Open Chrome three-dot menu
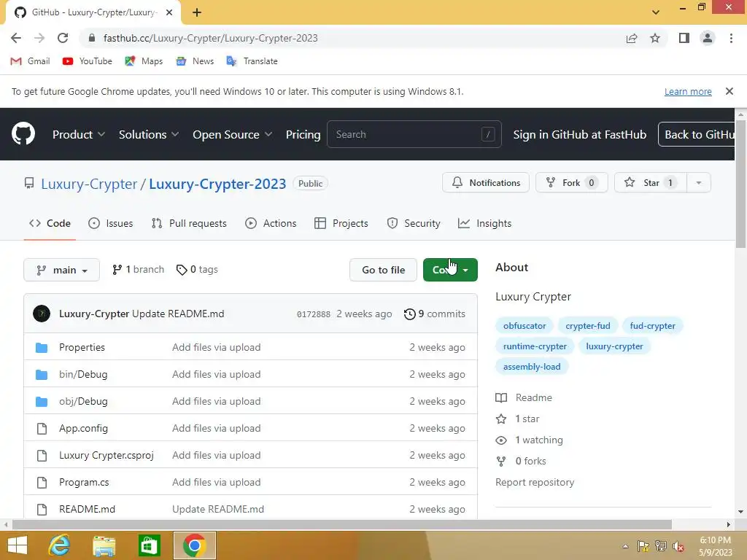 tap(731, 38)
